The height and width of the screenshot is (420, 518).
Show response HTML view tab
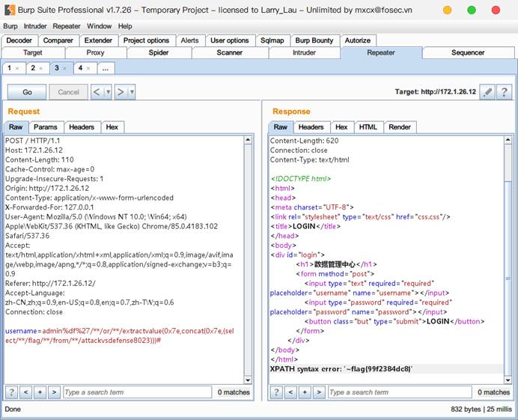368,127
